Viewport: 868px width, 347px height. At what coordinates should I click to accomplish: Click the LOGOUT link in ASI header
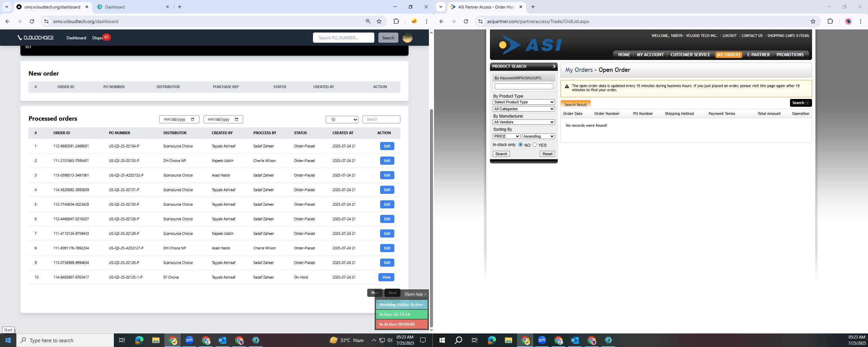pyautogui.click(x=729, y=36)
